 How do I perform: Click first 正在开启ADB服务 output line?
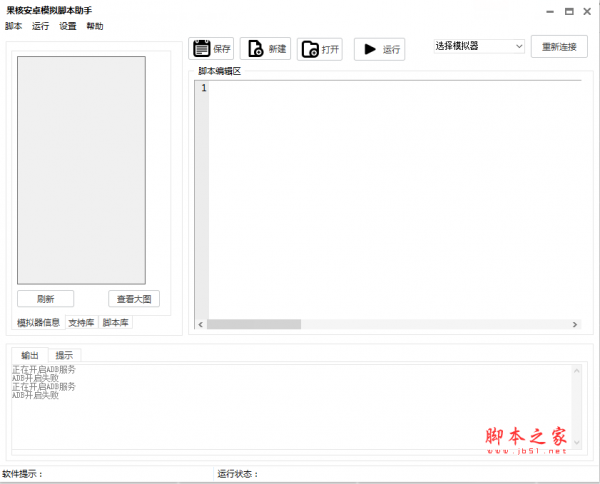pos(44,370)
